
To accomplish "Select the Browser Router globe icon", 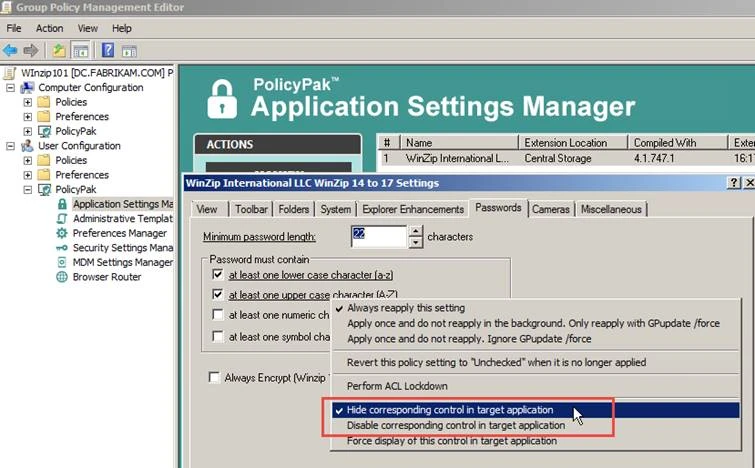I will tap(62, 277).
